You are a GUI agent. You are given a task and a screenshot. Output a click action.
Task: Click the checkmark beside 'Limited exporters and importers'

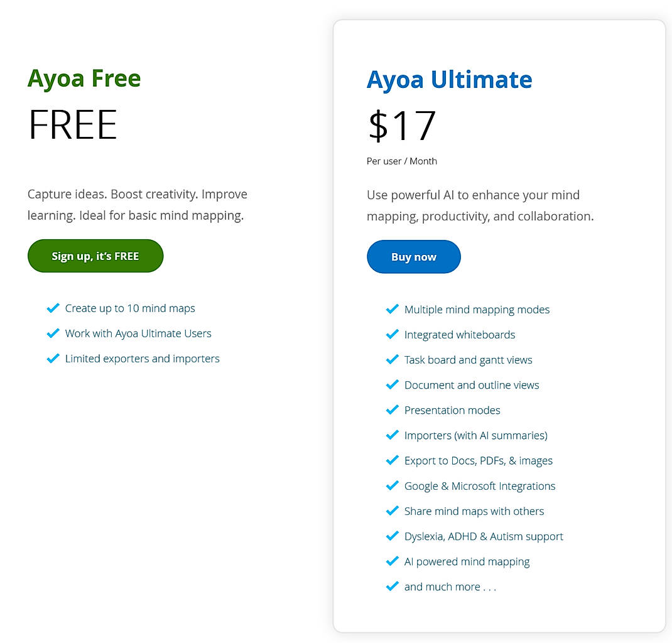(53, 359)
